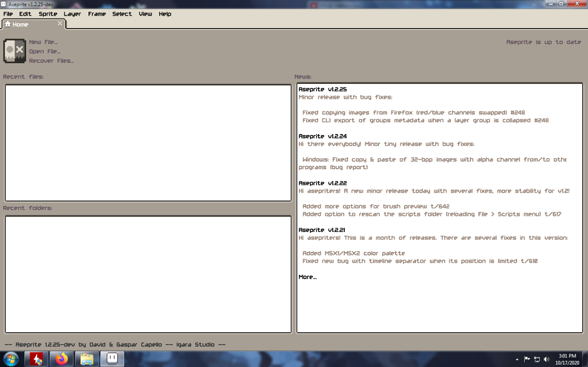Open the File menu
The width and height of the screenshot is (588, 367).
pyautogui.click(x=8, y=14)
